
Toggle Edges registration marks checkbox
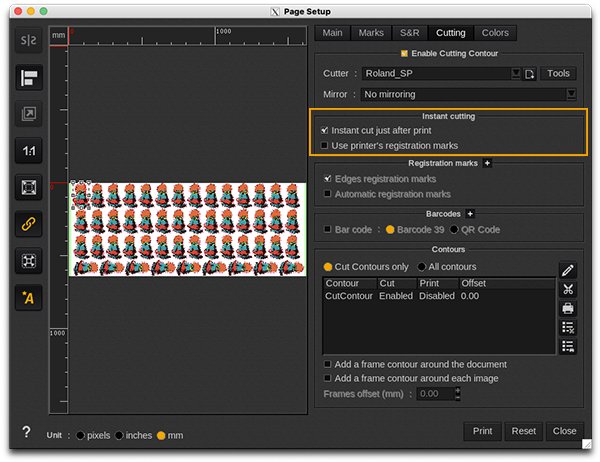pyautogui.click(x=327, y=178)
